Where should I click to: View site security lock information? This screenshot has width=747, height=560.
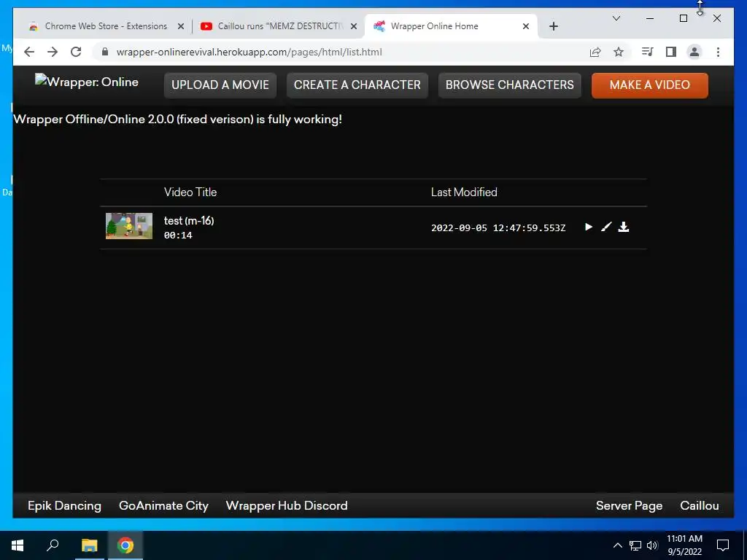point(105,52)
